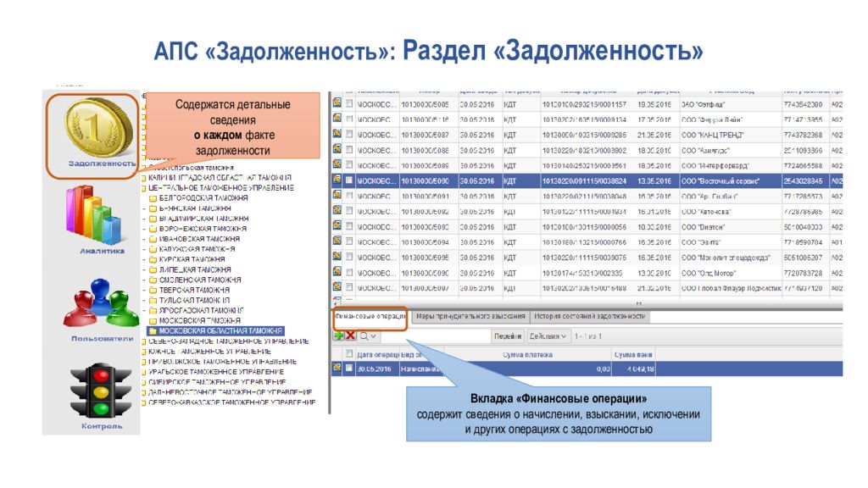The image size is (868, 488).
Task: Click the edit icon of the 30.05.2016 operation row
Action: coord(337,368)
